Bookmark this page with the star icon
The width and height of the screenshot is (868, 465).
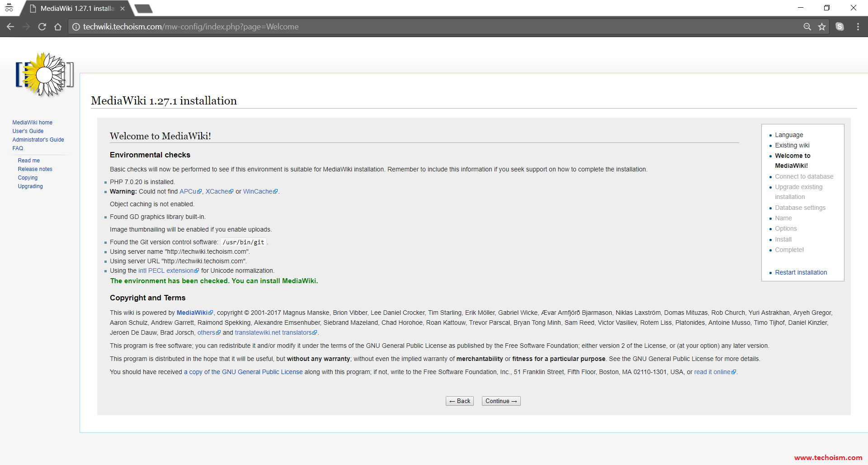click(x=822, y=27)
